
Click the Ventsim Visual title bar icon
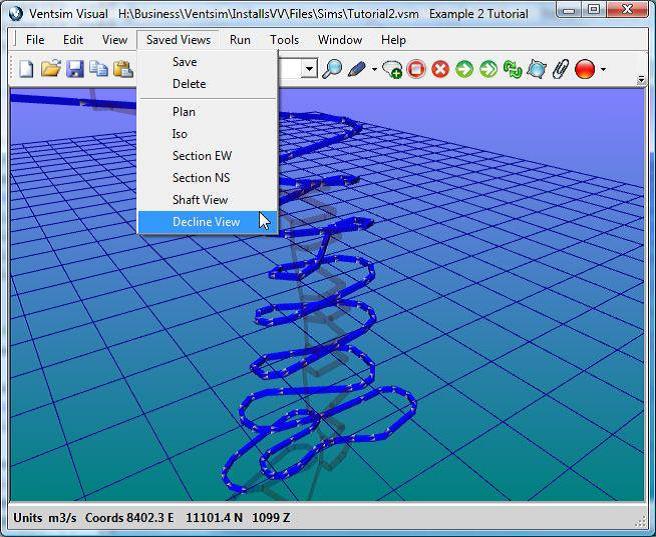pos(16,13)
